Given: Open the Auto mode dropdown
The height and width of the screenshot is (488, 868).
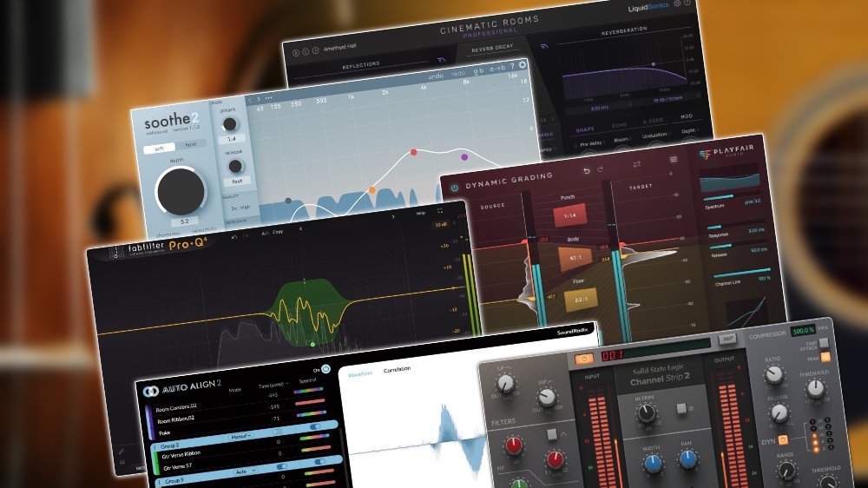Looking at the screenshot, I should pyautogui.click(x=246, y=472).
